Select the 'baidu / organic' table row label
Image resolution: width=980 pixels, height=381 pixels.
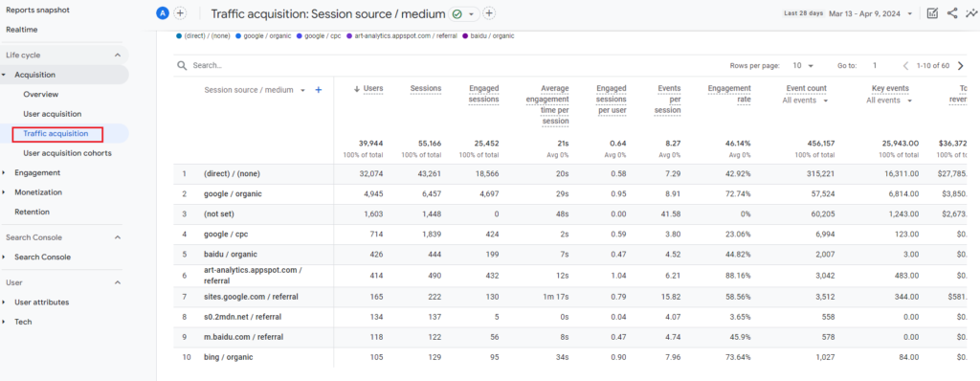click(x=231, y=254)
